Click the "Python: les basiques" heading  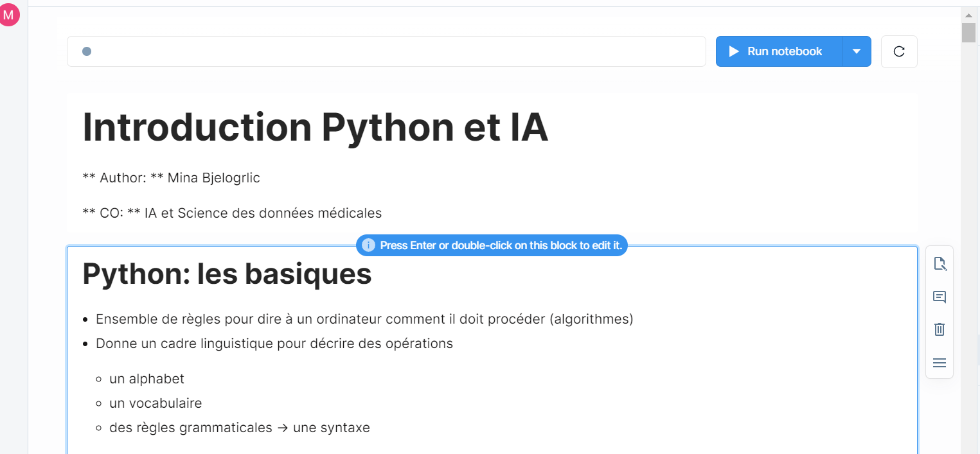click(227, 274)
